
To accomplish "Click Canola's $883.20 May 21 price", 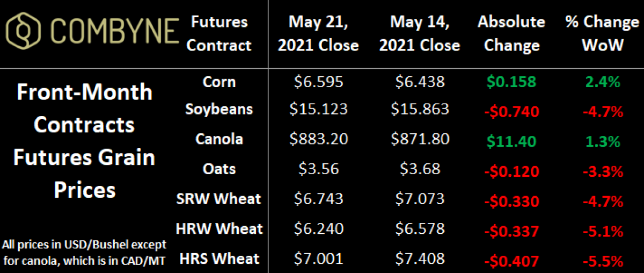I will pos(319,139).
